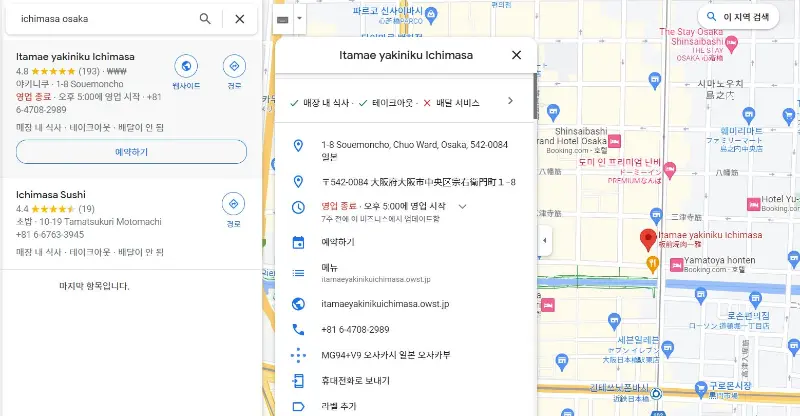Click the Lawson store marker on map
Image resolution: width=800 pixels, height=416 pixels.
coord(756,300)
